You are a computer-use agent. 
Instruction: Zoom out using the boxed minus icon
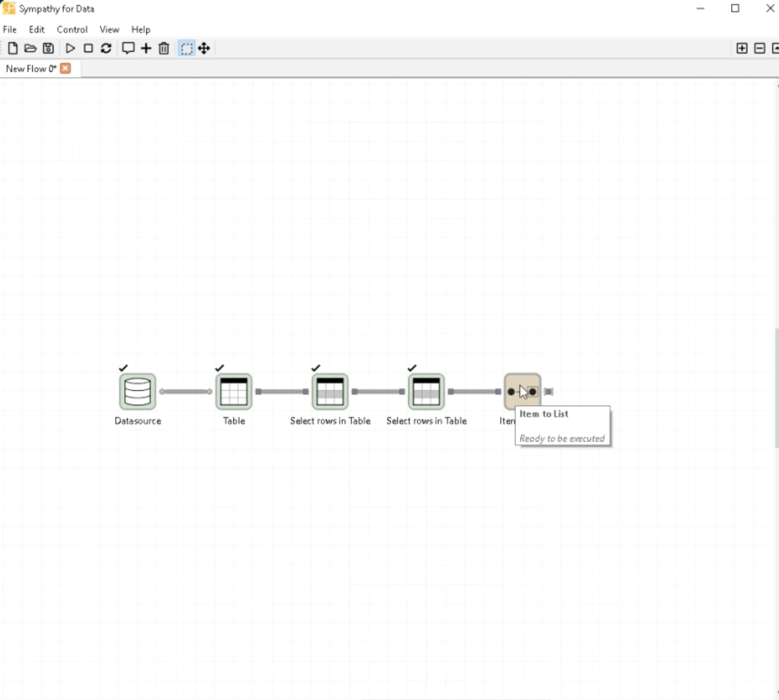(x=760, y=48)
